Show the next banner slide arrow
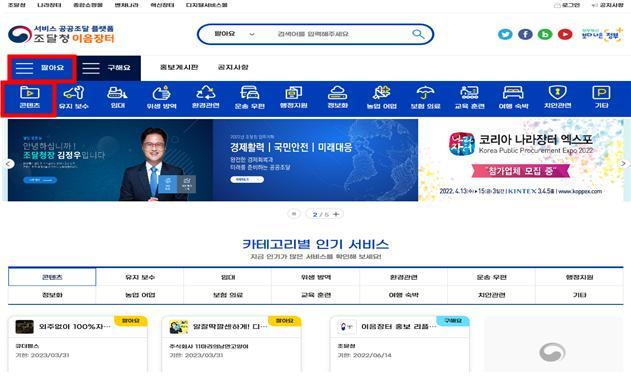 pyautogui.click(x=623, y=163)
